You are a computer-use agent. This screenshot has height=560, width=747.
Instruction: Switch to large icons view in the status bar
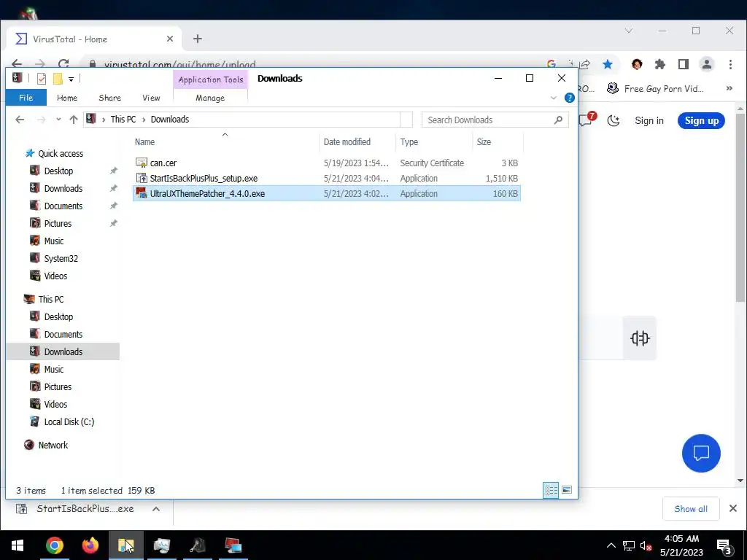(x=567, y=490)
